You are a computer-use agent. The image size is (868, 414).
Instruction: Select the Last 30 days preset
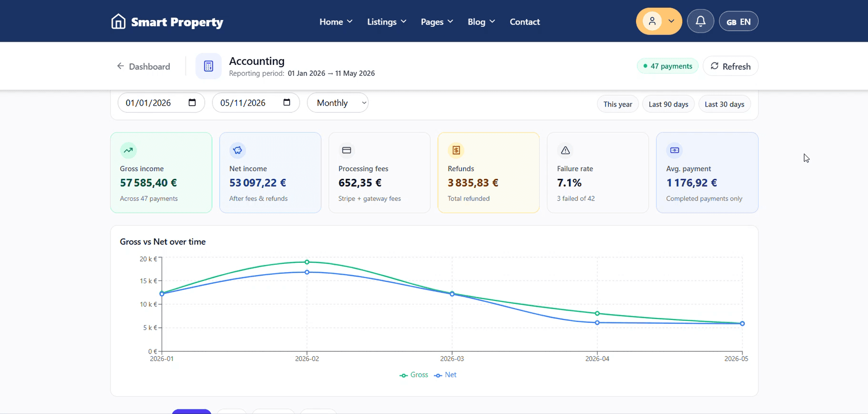click(724, 104)
